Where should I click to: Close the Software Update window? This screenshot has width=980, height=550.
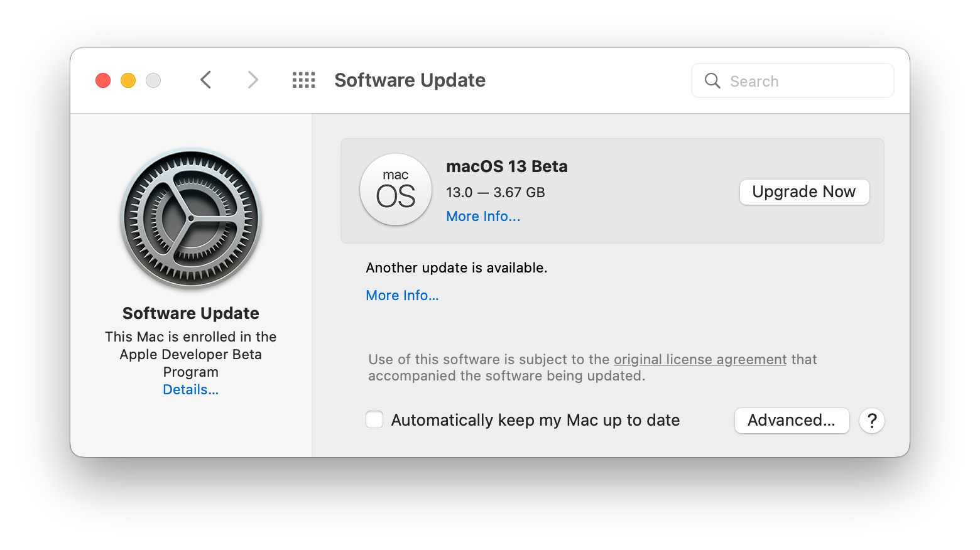[103, 80]
